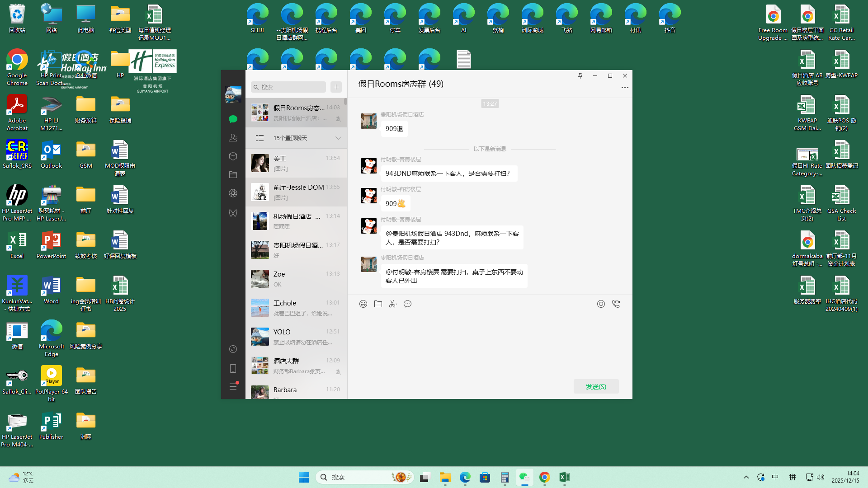Open chat history bubble icon
This screenshot has height=488, width=868.
(x=408, y=304)
